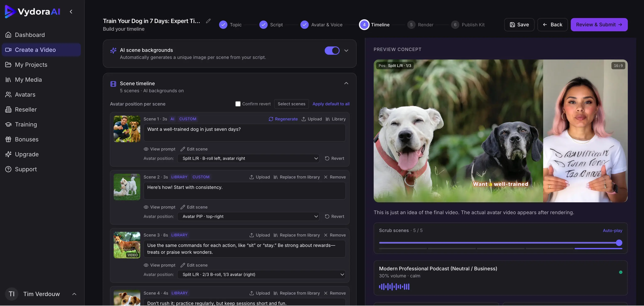Upload media for Scene 2
The height and width of the screenshot is (306, 644).
(260, 177)
